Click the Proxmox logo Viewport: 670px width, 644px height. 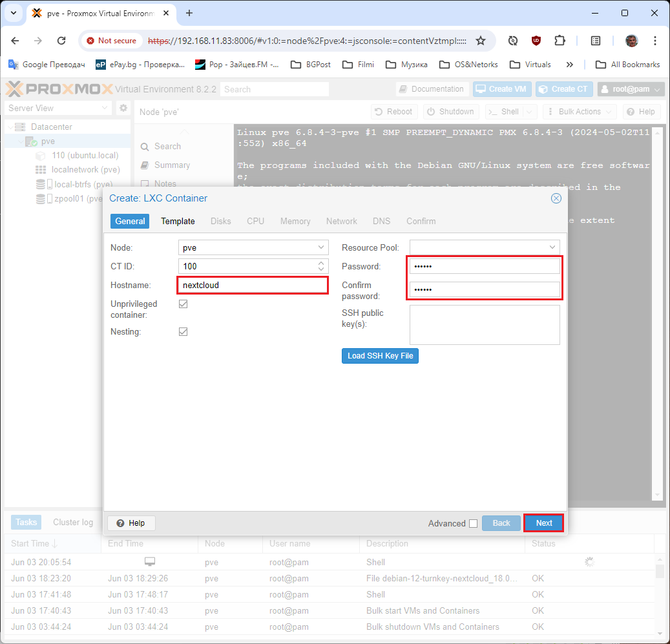pyautogui.click(x=59, y=89)
